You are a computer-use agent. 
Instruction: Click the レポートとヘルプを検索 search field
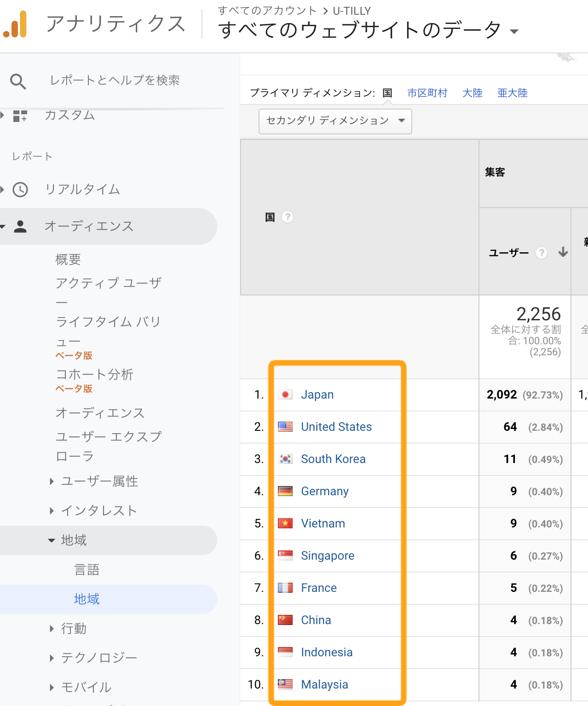115,81
